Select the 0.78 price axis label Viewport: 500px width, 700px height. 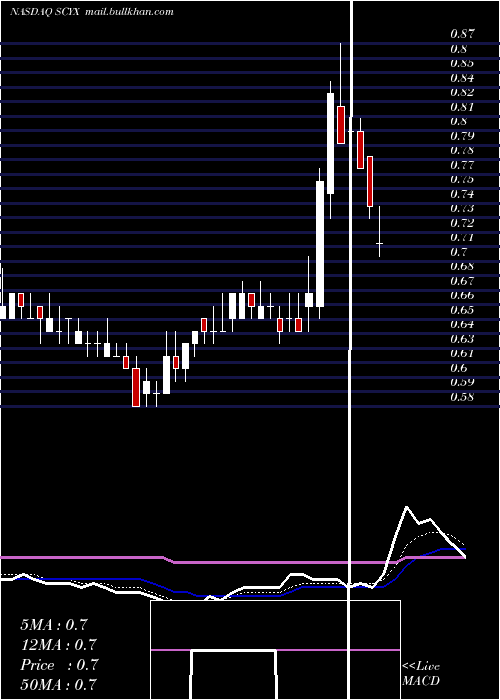point(462,150)
